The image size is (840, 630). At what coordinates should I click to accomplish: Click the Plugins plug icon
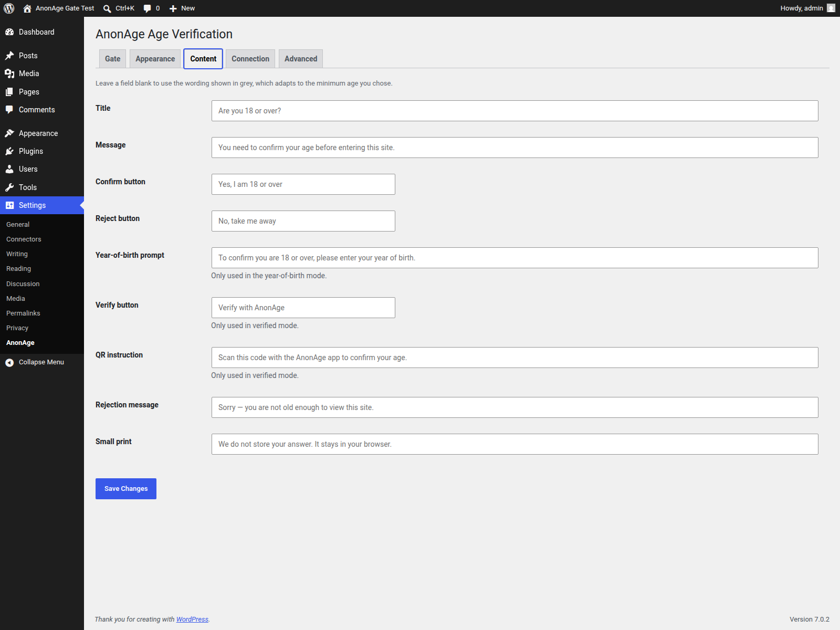(9, 151)
